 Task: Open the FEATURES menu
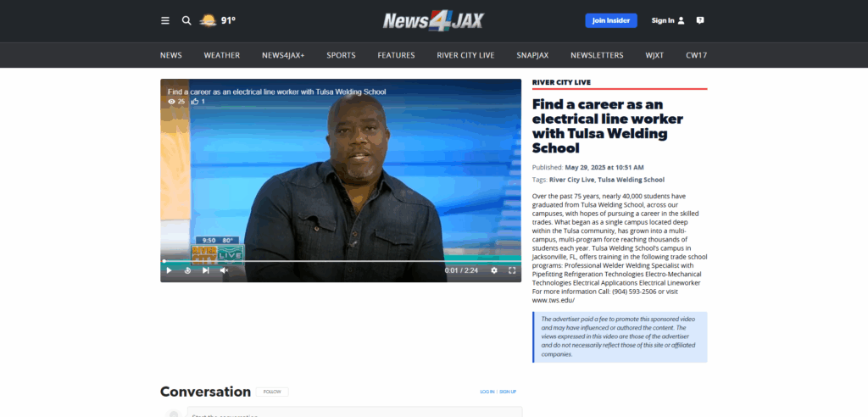tap(397, 55)
